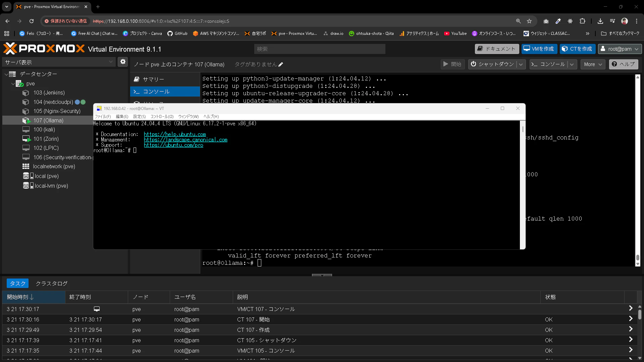Select the local-lvm (pve) storage
644x362 pixels.
[x=51, y=186]
